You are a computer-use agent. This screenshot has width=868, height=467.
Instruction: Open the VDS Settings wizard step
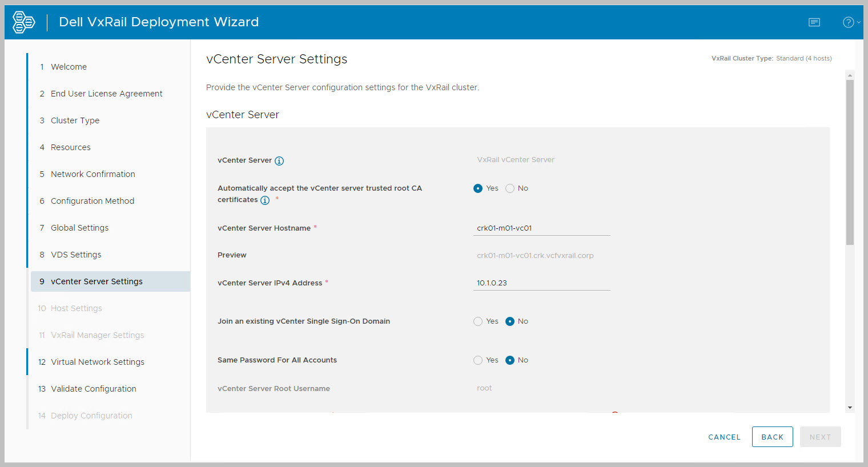[76, 255]
